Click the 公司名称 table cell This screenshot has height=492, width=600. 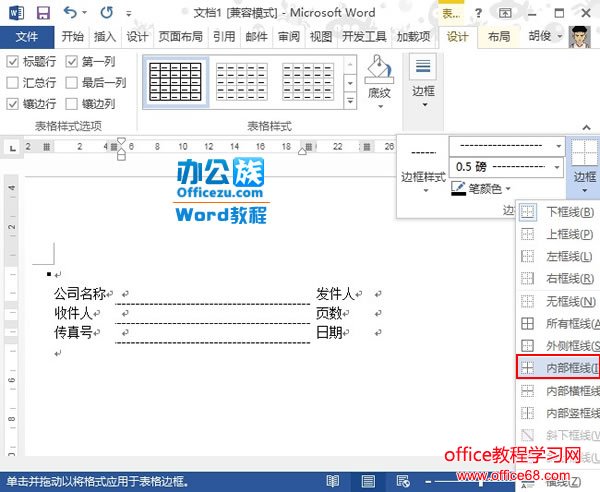click(x=80, y=294)
